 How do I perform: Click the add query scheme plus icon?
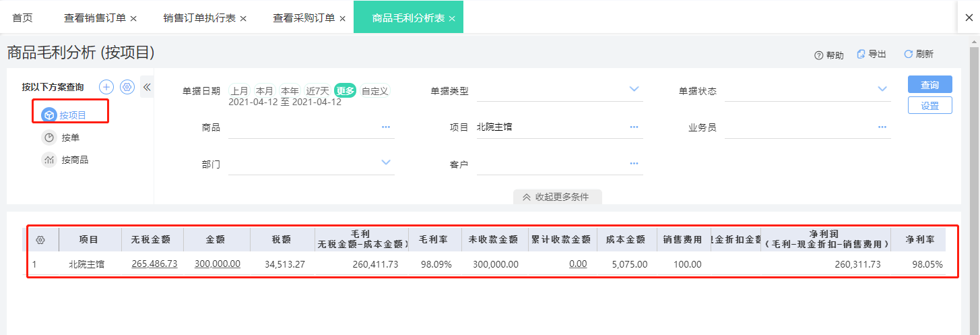point(106,87)
